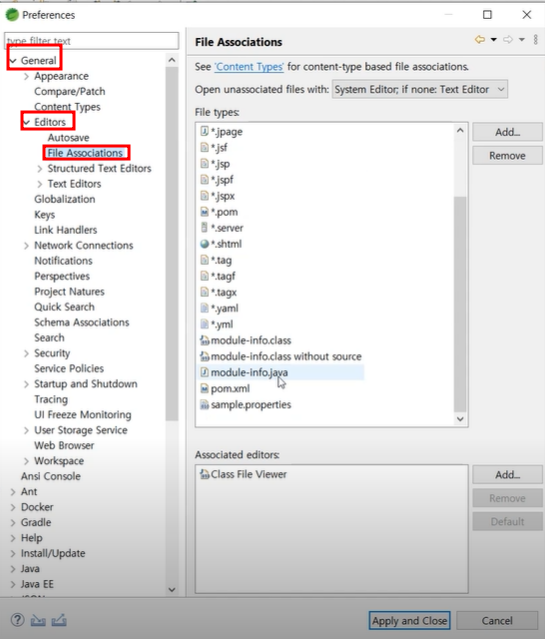545x639 pixels.
Task: Select Gradle preference page
Action: [36, 522]
